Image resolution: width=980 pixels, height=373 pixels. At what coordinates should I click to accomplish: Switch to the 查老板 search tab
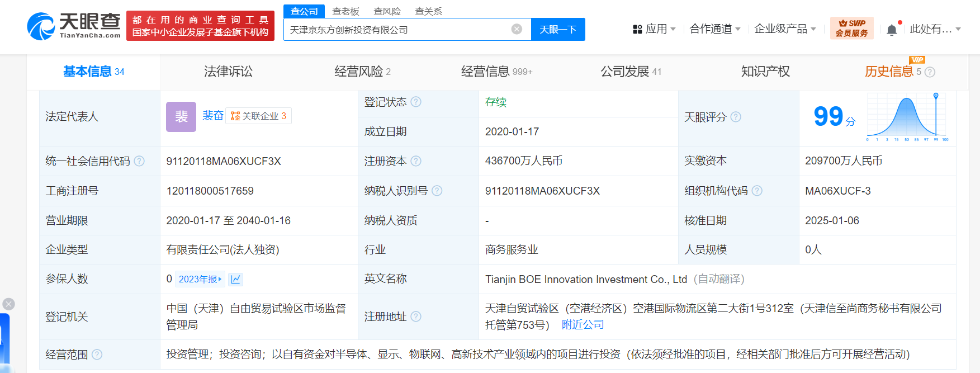pyautogui.click(x=345, y=11)
